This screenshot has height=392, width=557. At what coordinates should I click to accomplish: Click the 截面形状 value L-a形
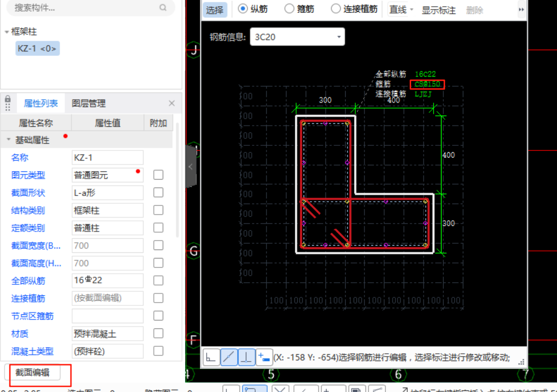pos(108,193)
